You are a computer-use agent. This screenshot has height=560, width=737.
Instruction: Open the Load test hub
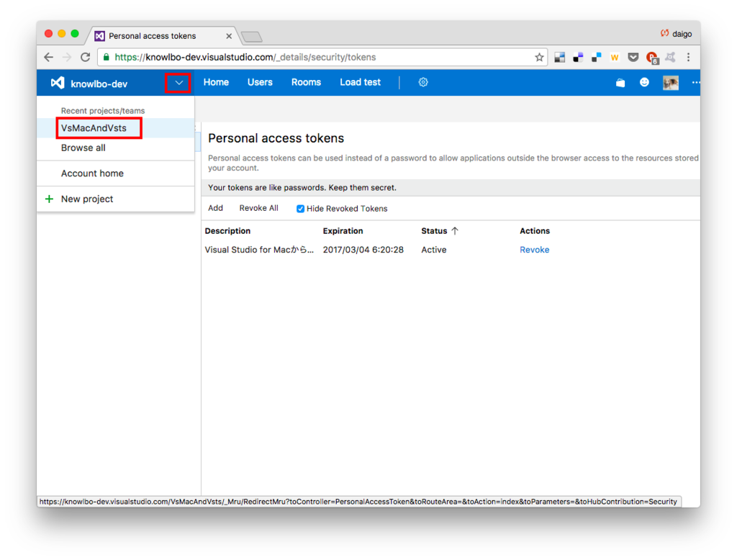(360, 82)
